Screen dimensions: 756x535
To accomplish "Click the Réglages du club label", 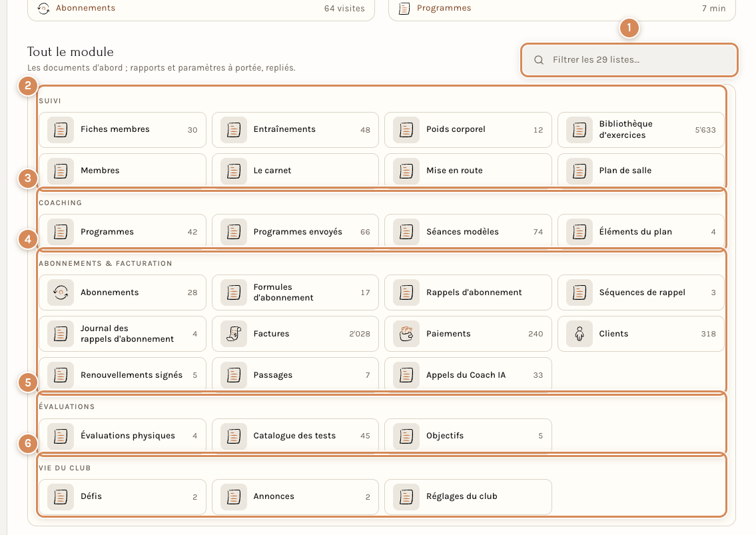I will click(x=462, y=496).
